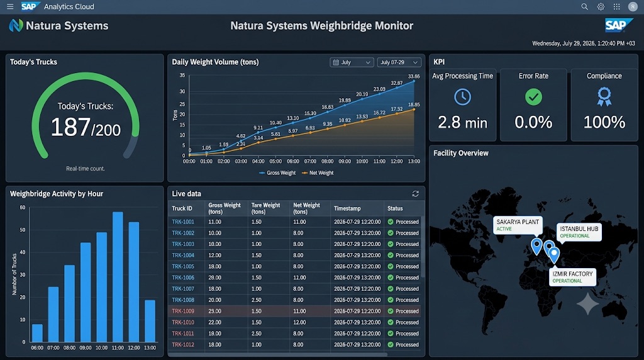Viewport: 644px width, 360px height.
Task: Click the 18.85 net weight data point
Action: 414,110
